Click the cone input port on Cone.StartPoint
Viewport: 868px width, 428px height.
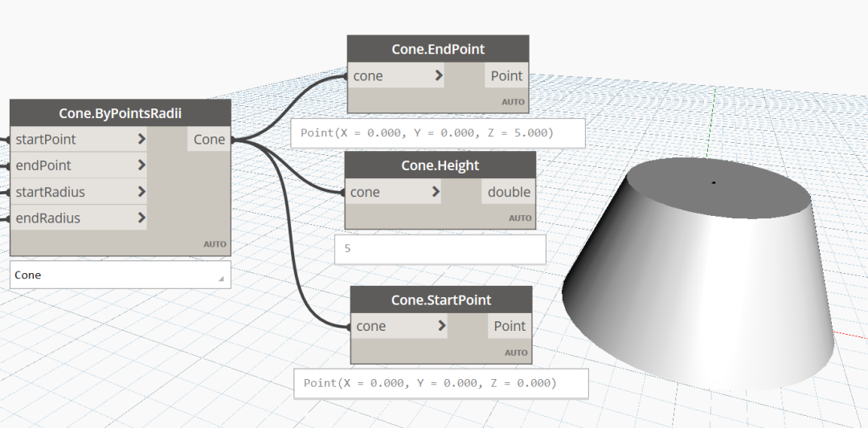[399, 326]
